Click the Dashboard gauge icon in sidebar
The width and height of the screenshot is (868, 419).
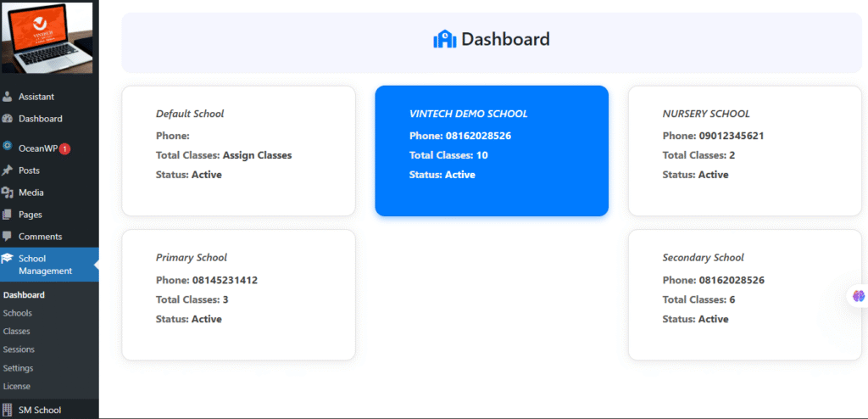coord(8,119)
